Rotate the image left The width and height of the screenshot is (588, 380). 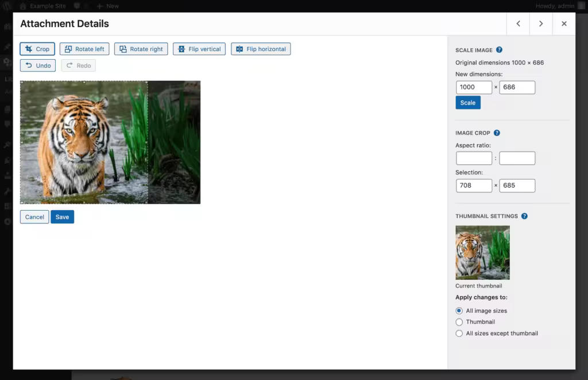[84, 49]
